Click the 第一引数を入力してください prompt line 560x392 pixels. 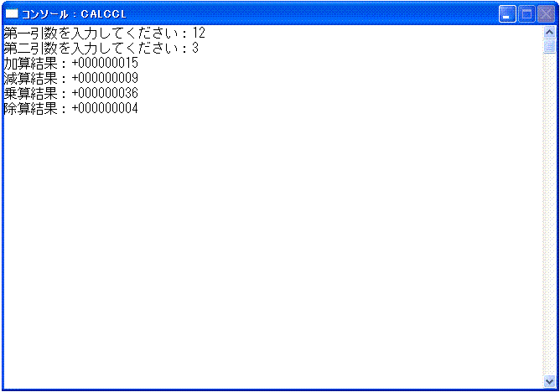coord(104,34)
